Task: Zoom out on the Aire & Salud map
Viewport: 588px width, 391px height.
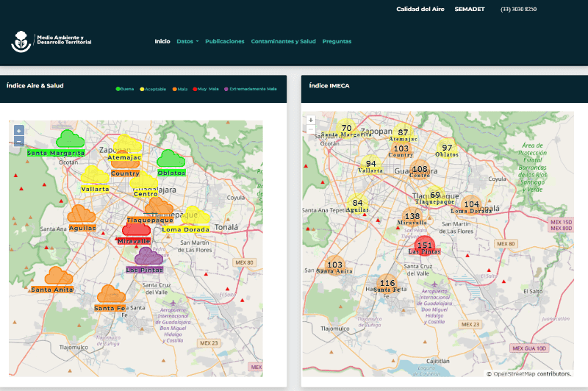Action: (19, 140)
